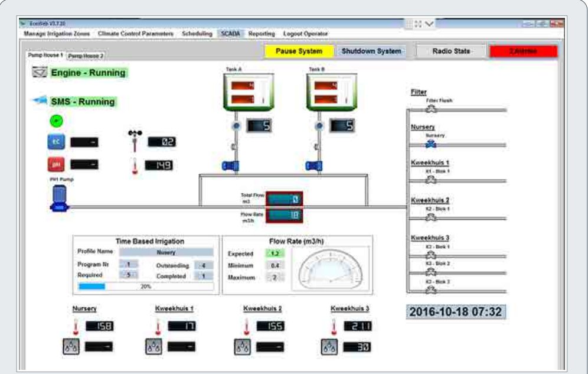The width and height of the screenshot is (588, 374).
Task: Click the Kweekhuis 1 thermometer icon
Action: [158, 326]
